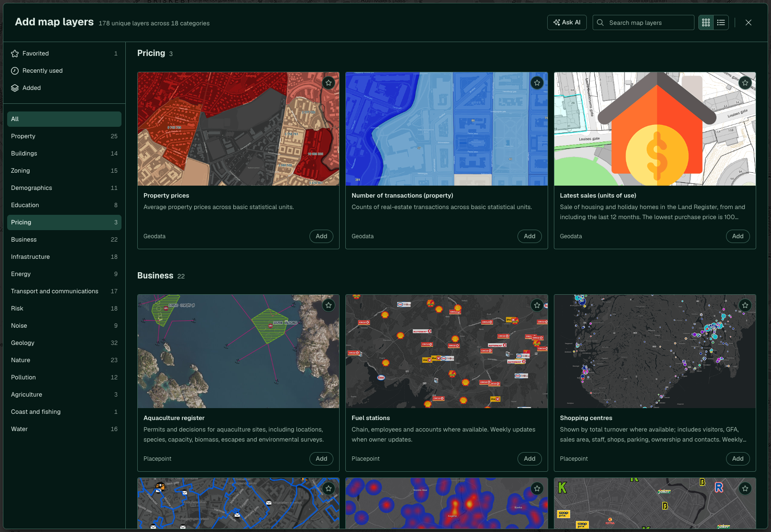Select the Noise category
The width and height of the screenshot is (771, 532).
coord(64,326)
